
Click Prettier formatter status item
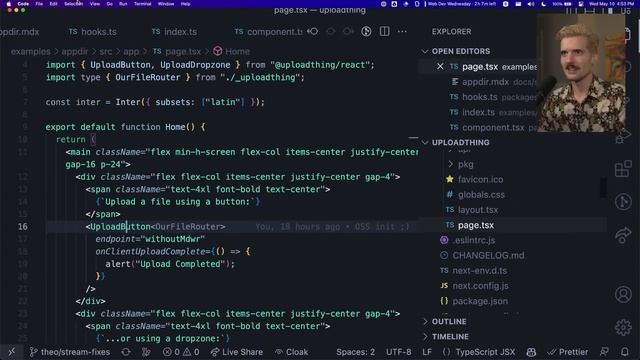[x=568, y=352]
